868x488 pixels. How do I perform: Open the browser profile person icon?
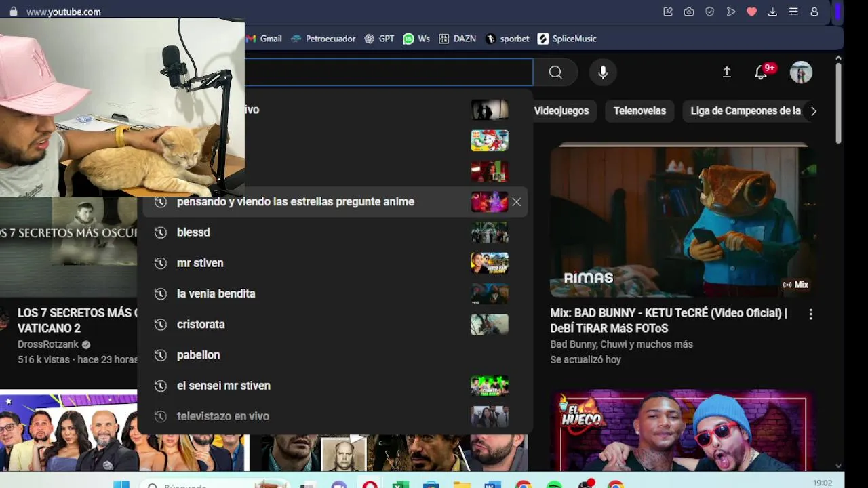coord(814,12)
